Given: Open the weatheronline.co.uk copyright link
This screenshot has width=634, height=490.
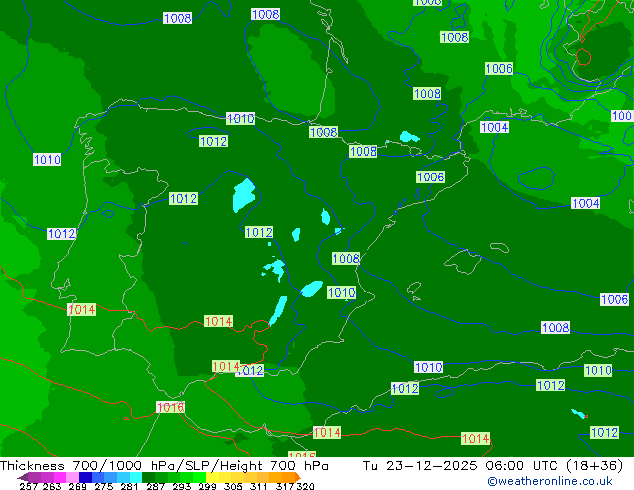Looking at the screenshot, I should click(550, 481).
